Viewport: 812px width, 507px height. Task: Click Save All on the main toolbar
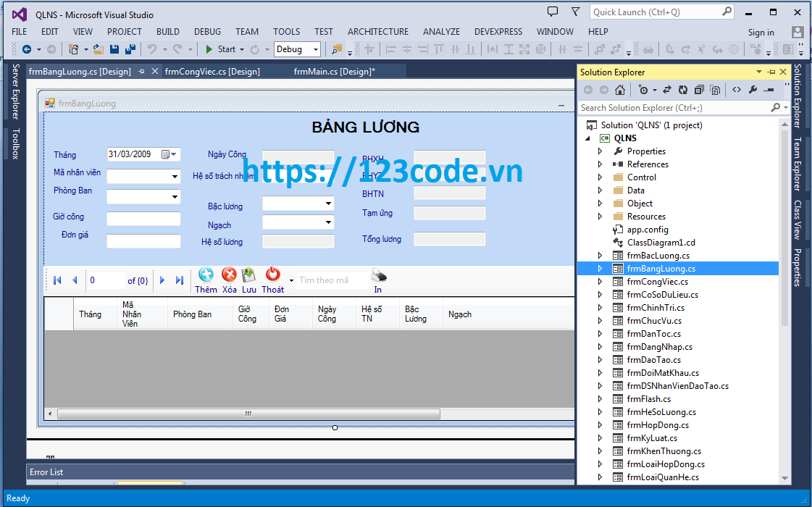click(129, 48)
